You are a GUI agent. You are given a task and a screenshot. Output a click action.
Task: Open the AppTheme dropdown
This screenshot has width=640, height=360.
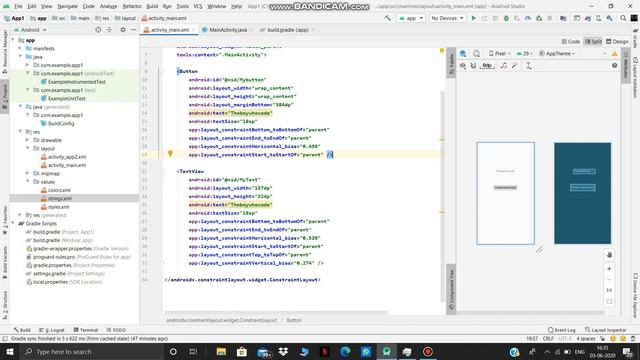tap(557, 53)
